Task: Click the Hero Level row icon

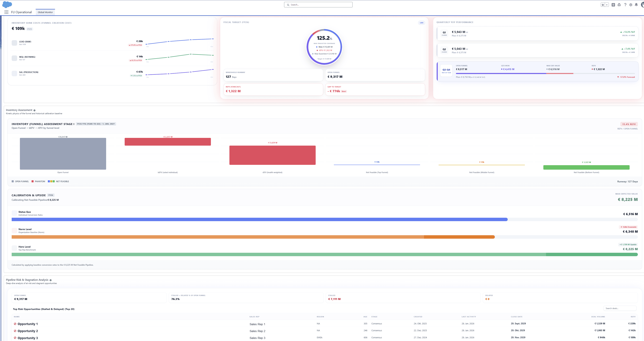Action: (x=15, y=248)
